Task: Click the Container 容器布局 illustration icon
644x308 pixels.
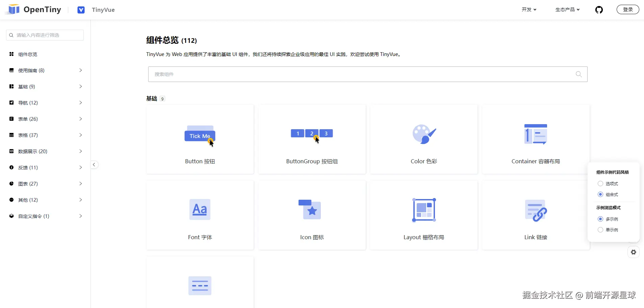Action: tap(536, 134)
